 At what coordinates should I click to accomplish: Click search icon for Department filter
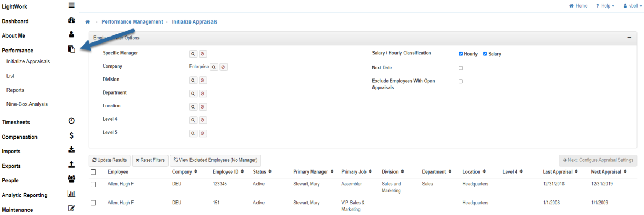[x=193, y=94]
